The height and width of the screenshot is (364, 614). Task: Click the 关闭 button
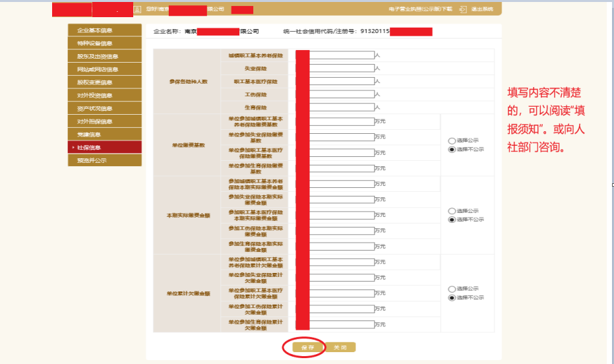click(x=340, y=347)
